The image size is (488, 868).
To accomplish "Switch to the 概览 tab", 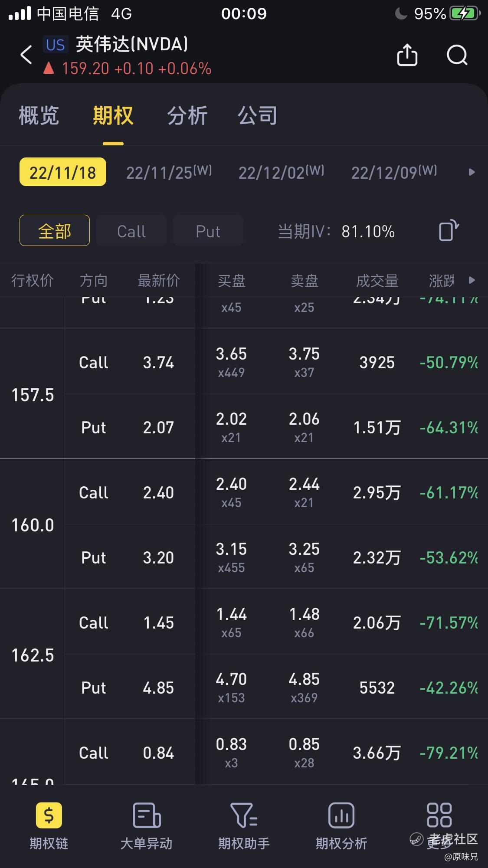I will coord(39,116).
